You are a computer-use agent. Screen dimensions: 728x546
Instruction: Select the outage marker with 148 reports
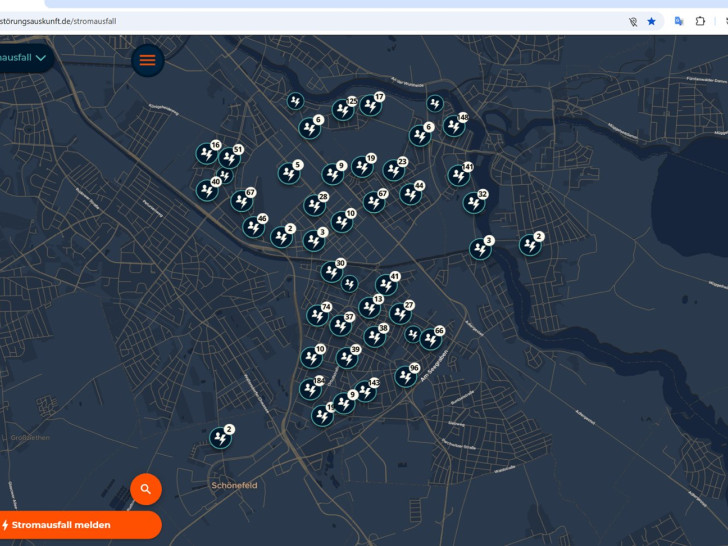pyautogui.click(x=454, y=126)
